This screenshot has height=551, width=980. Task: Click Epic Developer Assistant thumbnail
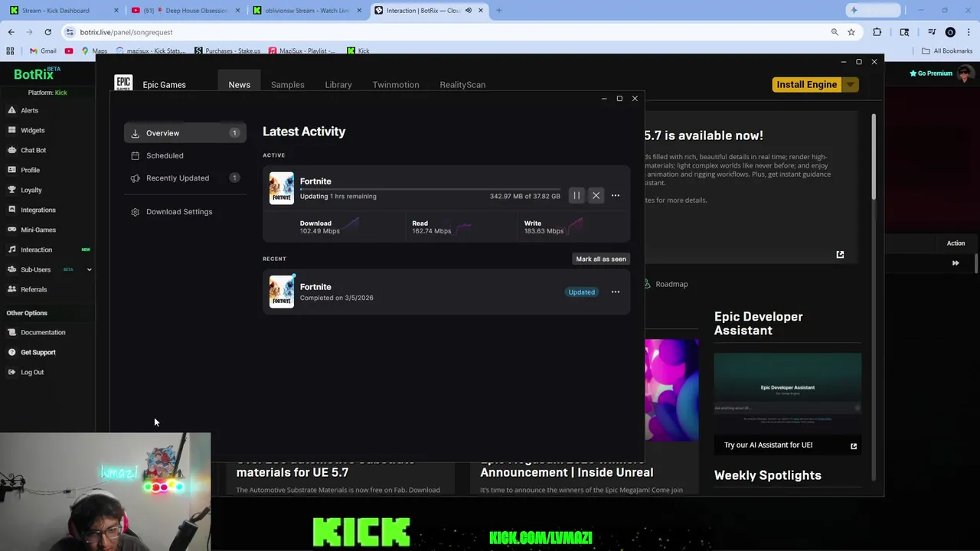[787, 394]
